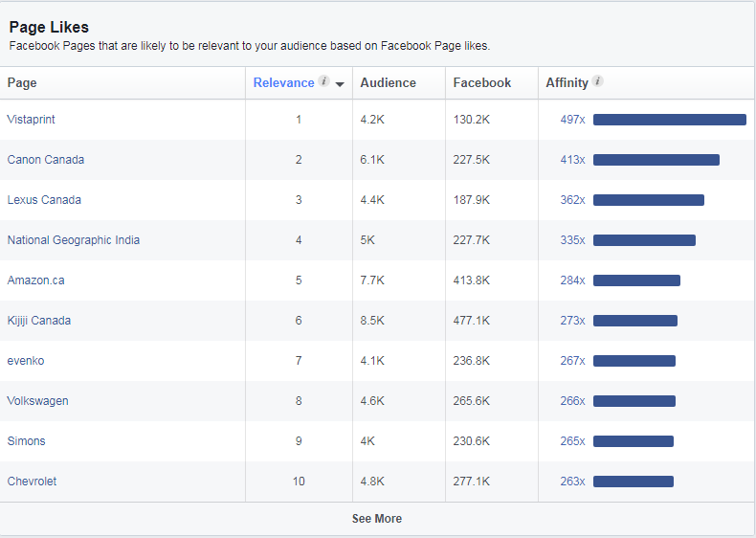Click the 267x evenko affinity bar
The width and height of the screenshot is (756, 538).
pos(634,361)
